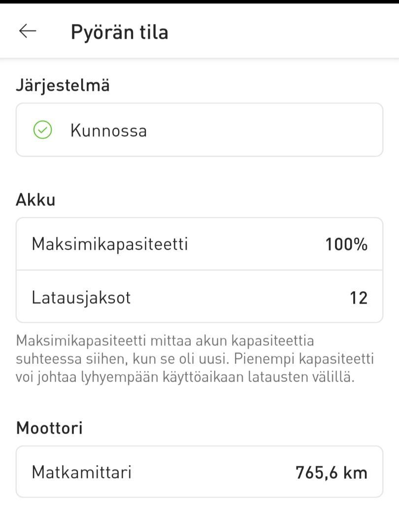Image resolution: width=399 pixels, height=532 pixels.
Task: Select the Maksimikapasiteetti row
Action: click(199, 244)
